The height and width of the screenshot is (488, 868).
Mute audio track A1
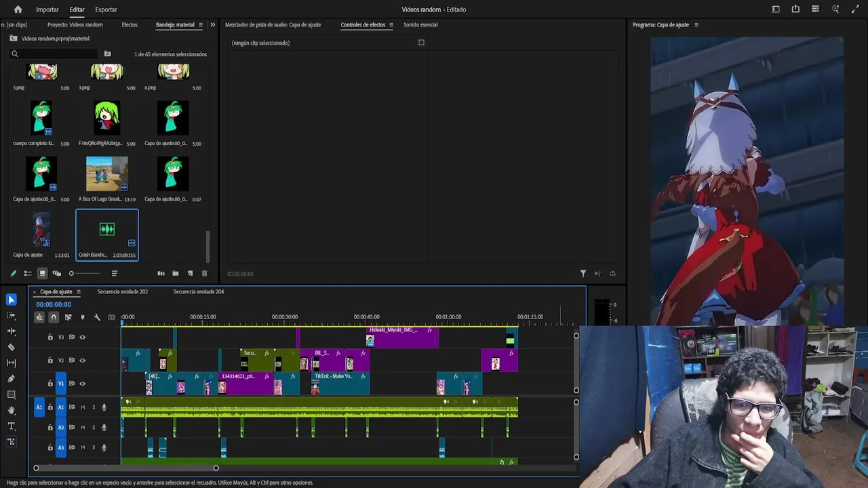pyautogui.click(x=83, y=407)
